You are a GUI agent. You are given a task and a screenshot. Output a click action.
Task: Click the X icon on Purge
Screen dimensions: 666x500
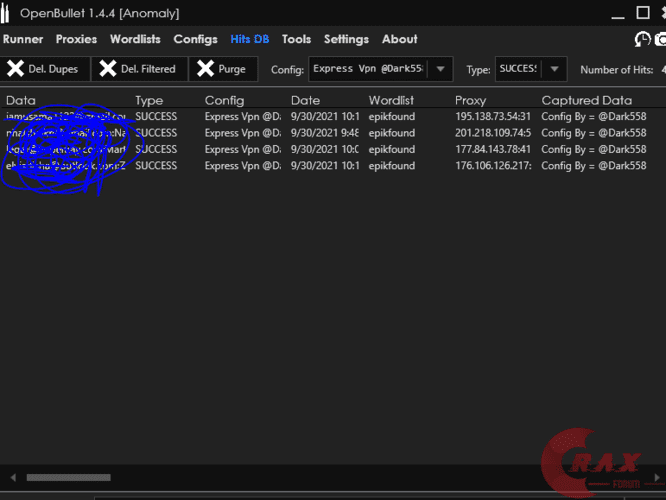[x=206, y=68]
